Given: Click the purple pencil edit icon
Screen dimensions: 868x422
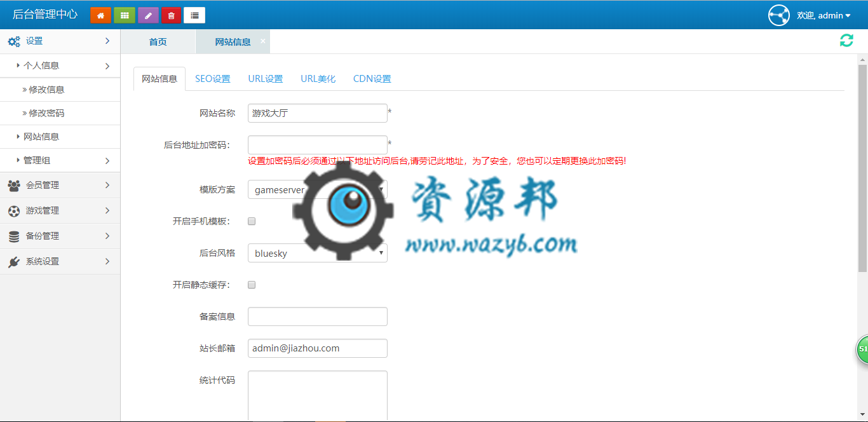Looking at the screenshot, I should coord(148,15).
